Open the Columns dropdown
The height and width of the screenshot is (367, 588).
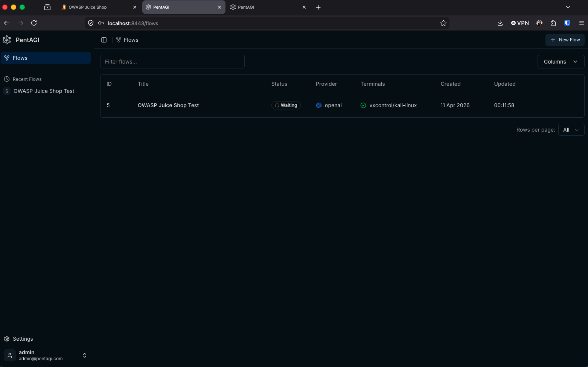(x=561, y=62)
